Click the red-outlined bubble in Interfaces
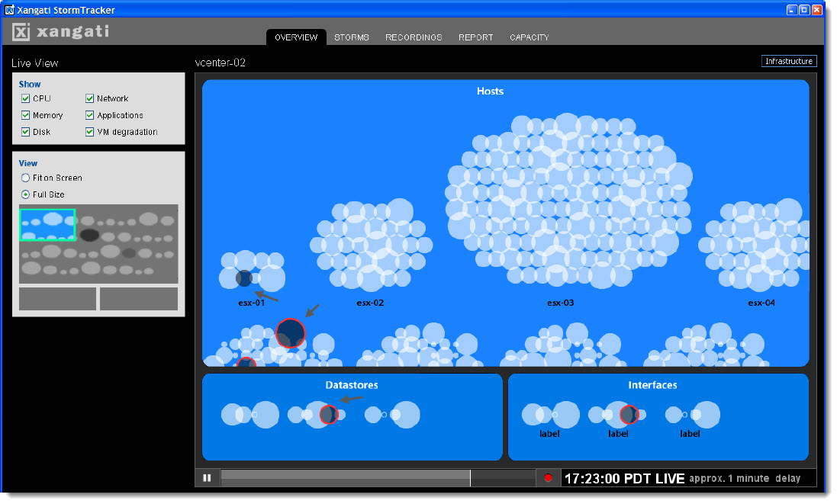This screenshot has height=504, width=837. click(x=629, y=414)
